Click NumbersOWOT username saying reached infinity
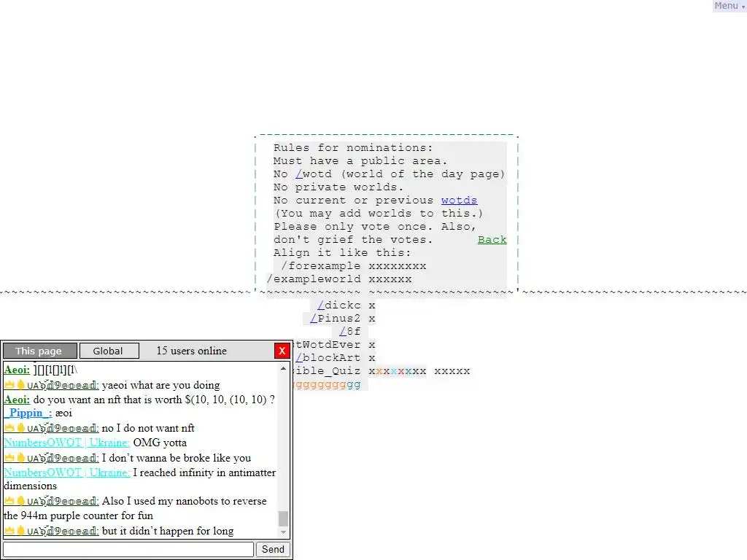The height and width of the screenshot is (560, 747). point(66,472)
